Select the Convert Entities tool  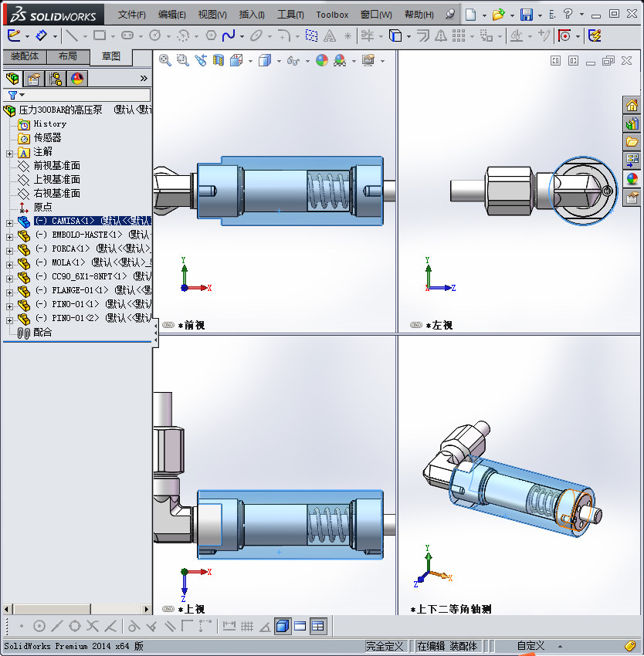coord(395,36)
